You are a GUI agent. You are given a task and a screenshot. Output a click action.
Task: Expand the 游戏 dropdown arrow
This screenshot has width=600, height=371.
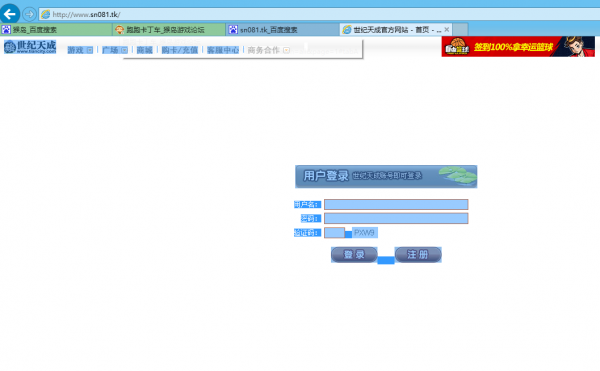click(90, 50)
